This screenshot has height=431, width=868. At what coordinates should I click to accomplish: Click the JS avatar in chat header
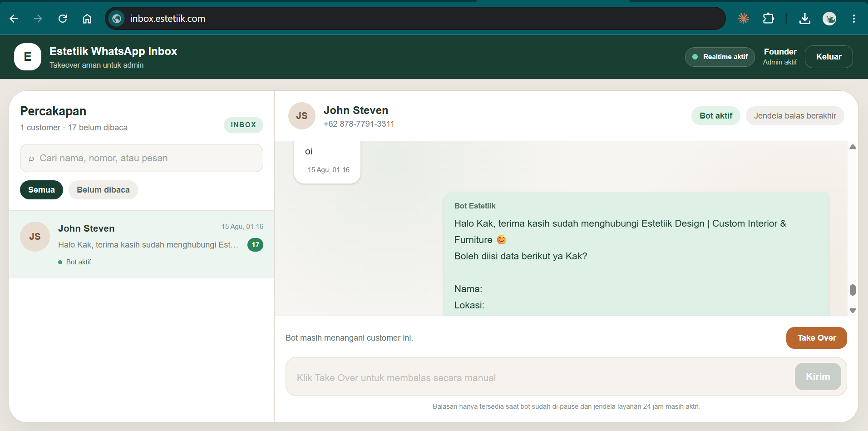(302, 116)
